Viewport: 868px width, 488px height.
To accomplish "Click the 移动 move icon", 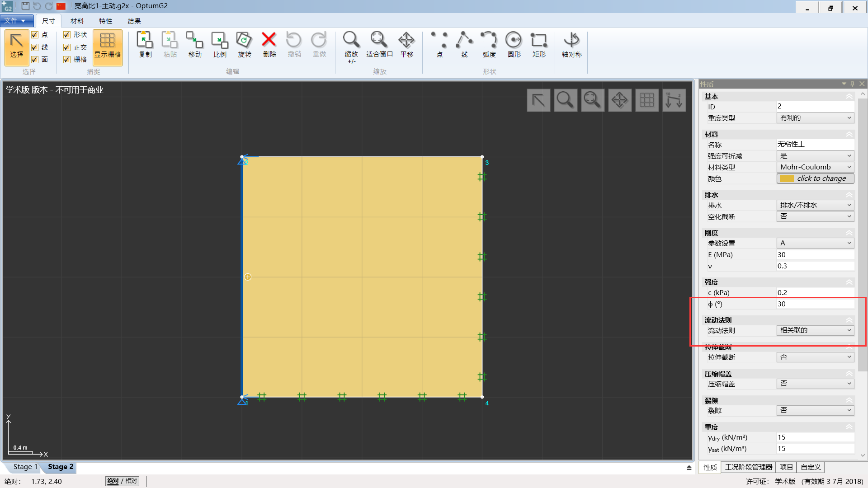I will point(195,45).
